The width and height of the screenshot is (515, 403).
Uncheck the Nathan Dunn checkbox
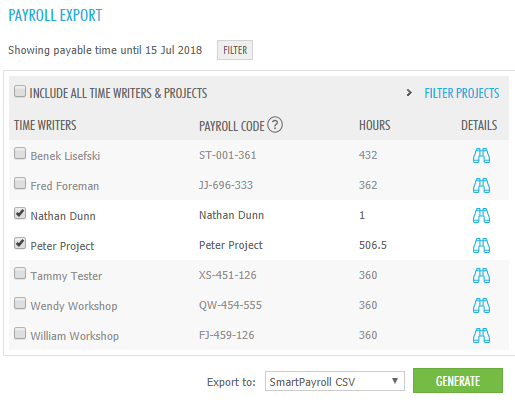click(20, 213)
